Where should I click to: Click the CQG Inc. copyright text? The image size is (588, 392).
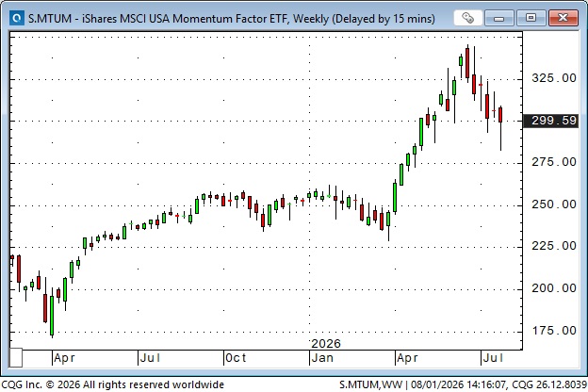112,384
